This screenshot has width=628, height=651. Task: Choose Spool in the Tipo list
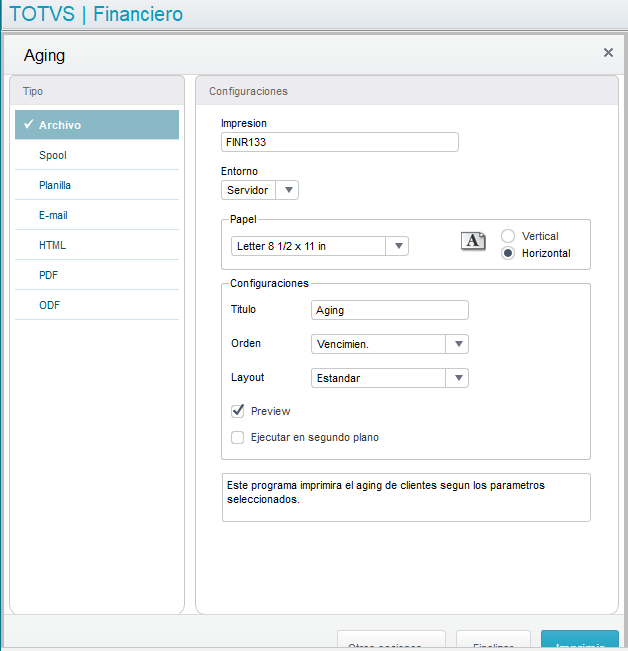point(97,155)
